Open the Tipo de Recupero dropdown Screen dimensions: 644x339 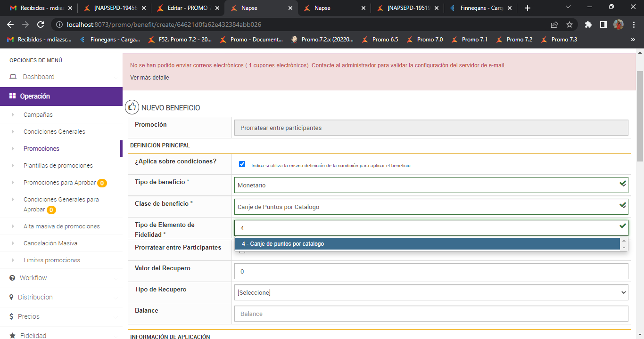coord(431,292)
